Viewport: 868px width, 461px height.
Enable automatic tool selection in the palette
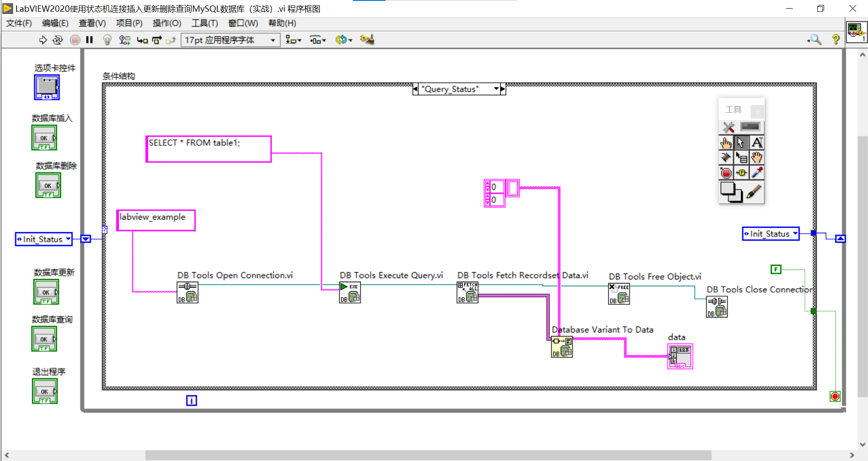click(728, 127)
